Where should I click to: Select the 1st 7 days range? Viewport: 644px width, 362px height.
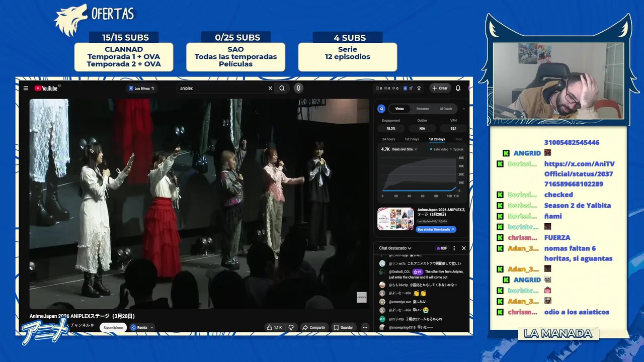point(412,139)
